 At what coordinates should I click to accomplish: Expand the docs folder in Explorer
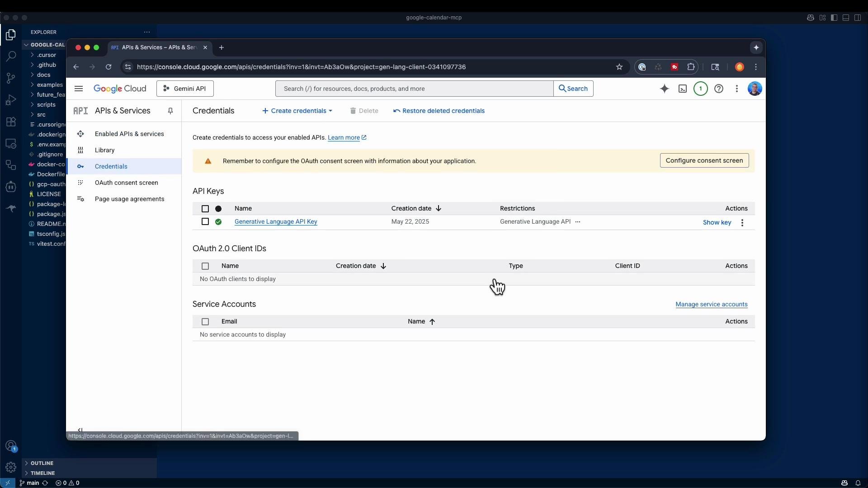tap(43, 75)
